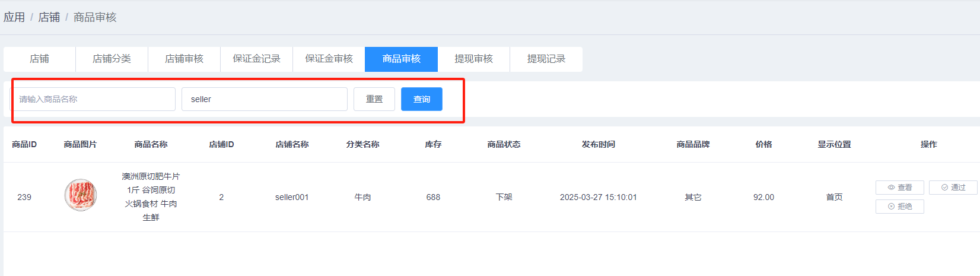Viewport: 980px width, 276px height.
Task: Click the input field containing "seller"
Action: 264,99
